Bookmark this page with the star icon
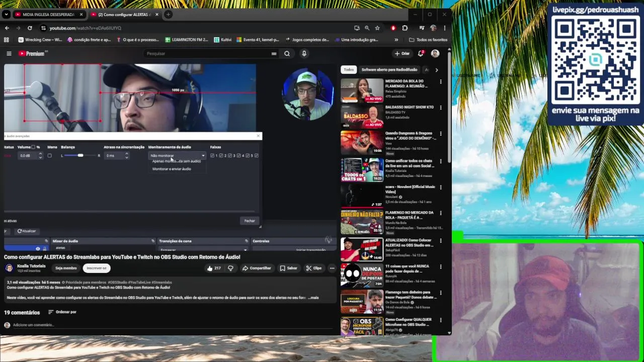Screen dimensions: 644x362 (x=377, y=28)
